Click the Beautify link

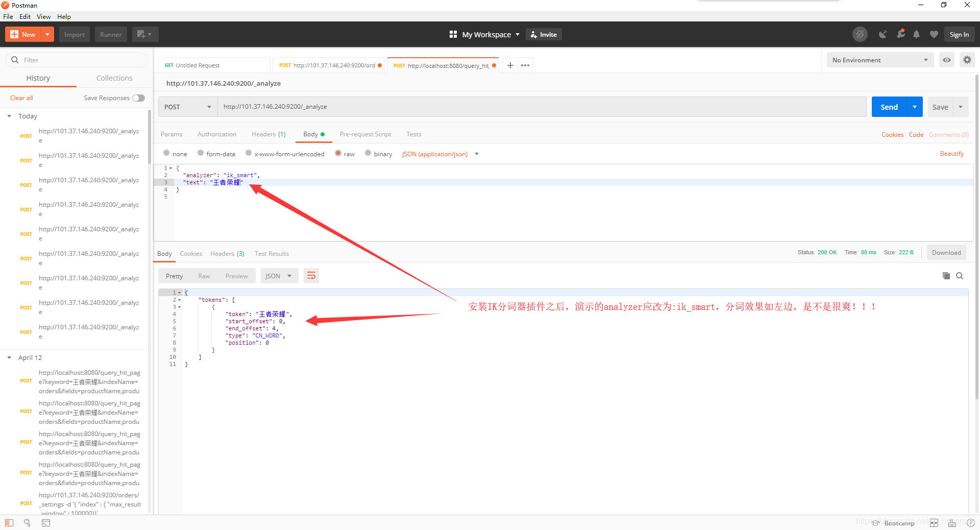click(952, 154)
